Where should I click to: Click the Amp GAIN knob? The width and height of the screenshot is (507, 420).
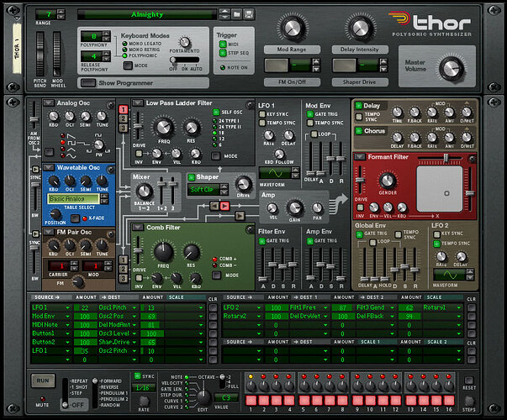[294, 207]
